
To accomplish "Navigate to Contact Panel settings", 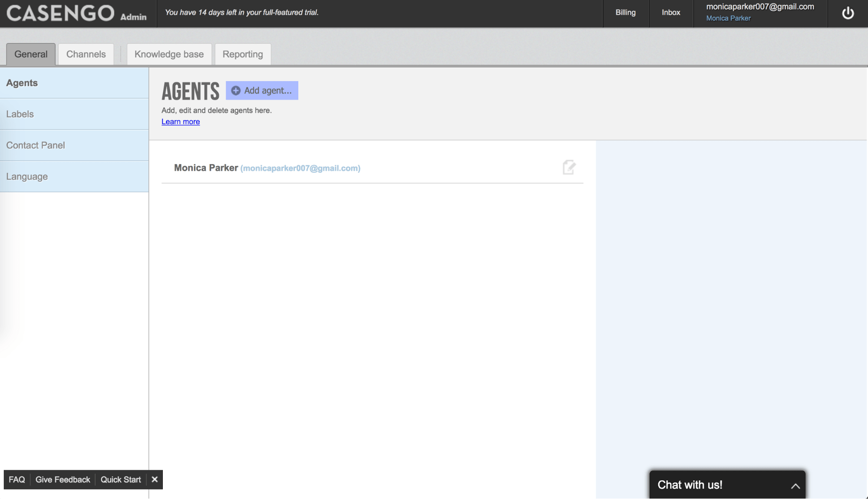I will [x=36, y=145].
